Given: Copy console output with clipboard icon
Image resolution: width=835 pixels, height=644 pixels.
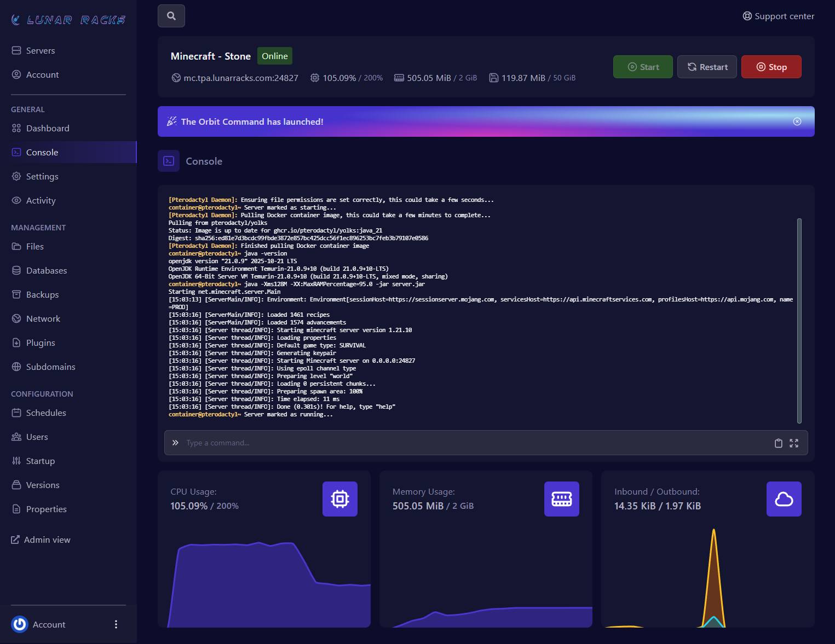Looking at the screenshot, I should pyautogui.click(x=778, y=443).
